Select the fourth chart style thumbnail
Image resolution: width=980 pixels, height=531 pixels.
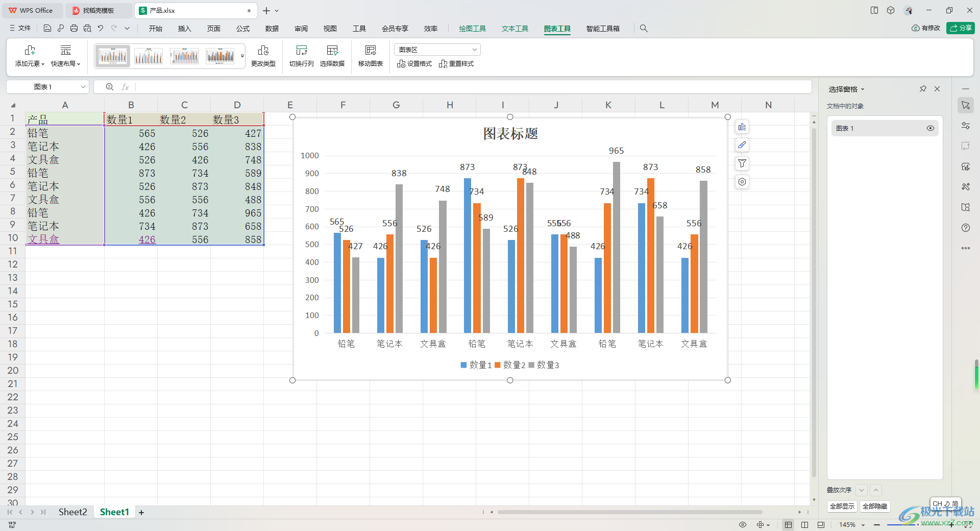tap(220, 56)
